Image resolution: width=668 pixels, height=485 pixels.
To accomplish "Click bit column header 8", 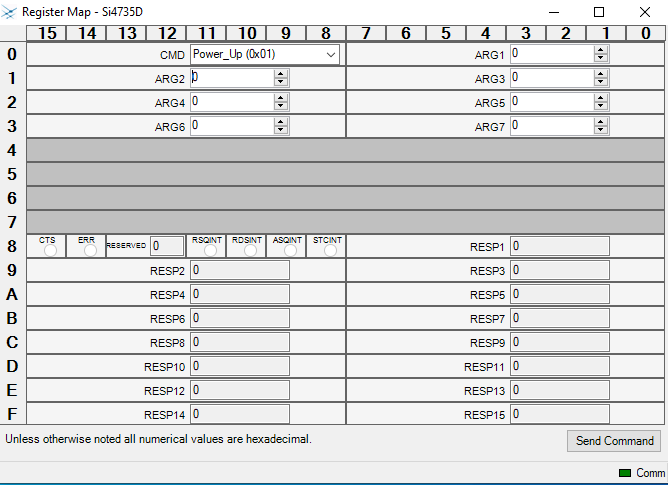I will [x=326, y=33].
